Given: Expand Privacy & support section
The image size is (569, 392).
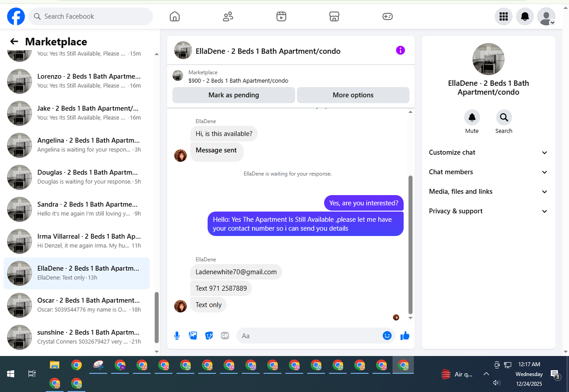Looking at the screenshot, I should (489, 211).
